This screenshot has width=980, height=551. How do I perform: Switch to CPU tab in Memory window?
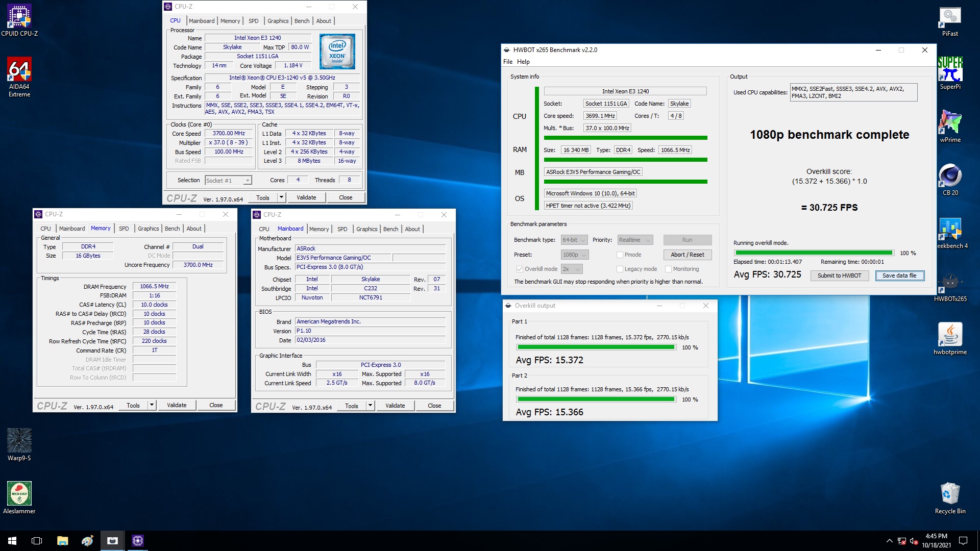point(45,229)
